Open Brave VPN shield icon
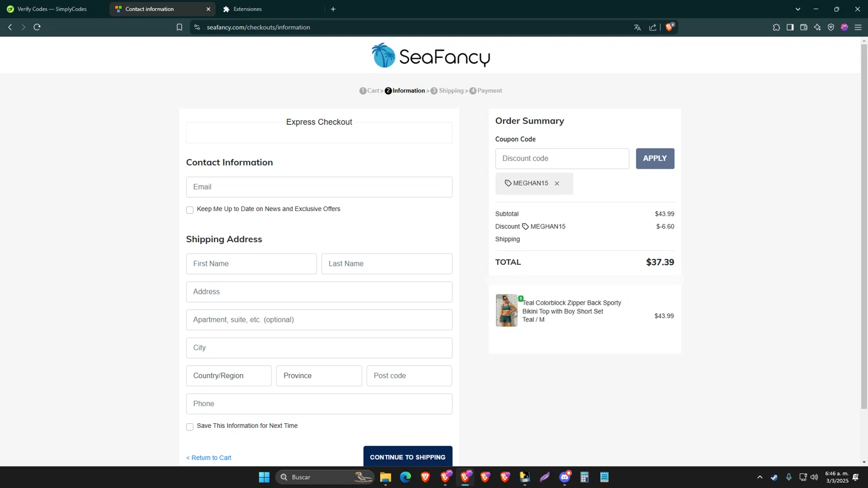The height and width of the screenshot is (488, 868). (831, 27)
